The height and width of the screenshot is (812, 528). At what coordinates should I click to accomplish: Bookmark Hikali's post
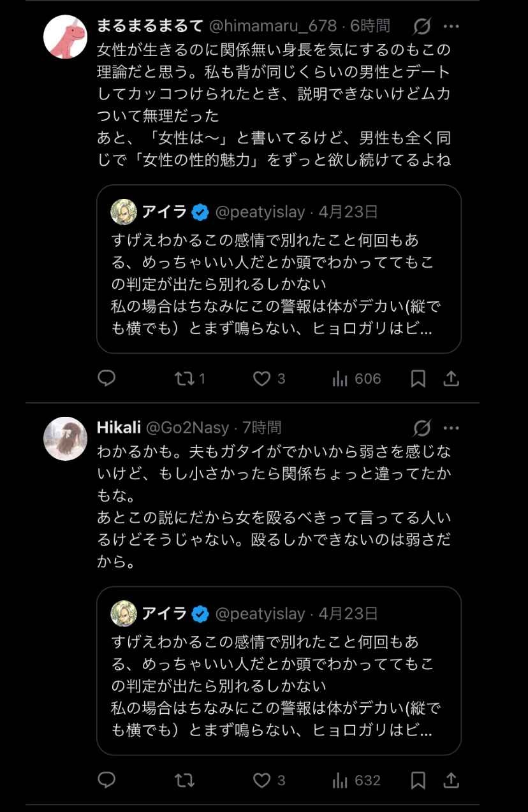tap(418, 780)
